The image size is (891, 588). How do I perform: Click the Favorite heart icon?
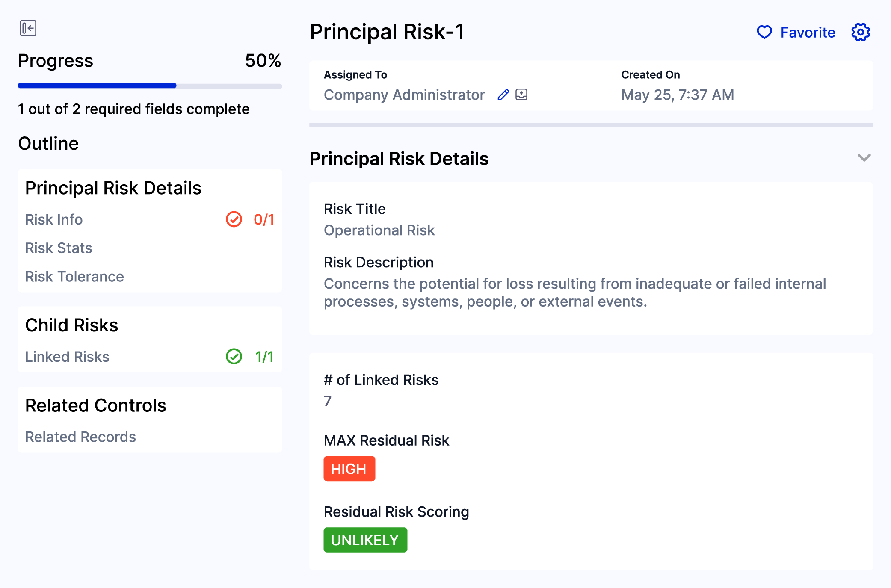tap(764, 32)
